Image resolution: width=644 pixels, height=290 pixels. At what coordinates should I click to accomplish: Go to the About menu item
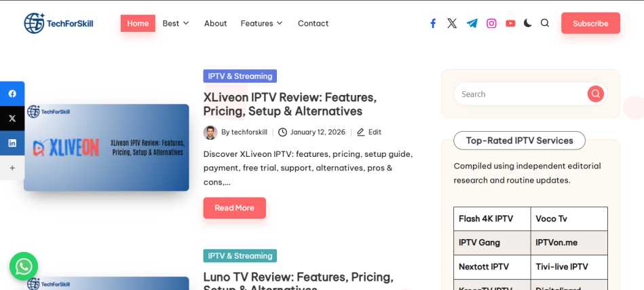[215, 23]
